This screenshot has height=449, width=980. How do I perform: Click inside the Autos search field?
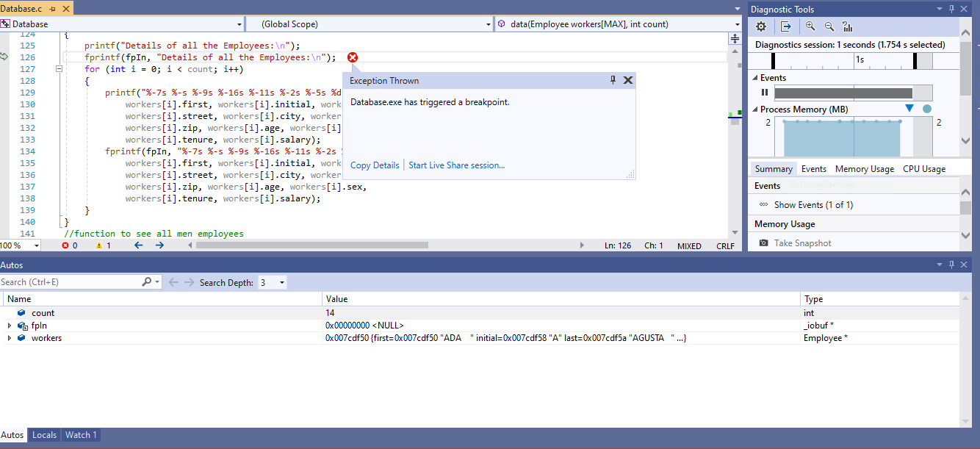click(x=70, y=282)
